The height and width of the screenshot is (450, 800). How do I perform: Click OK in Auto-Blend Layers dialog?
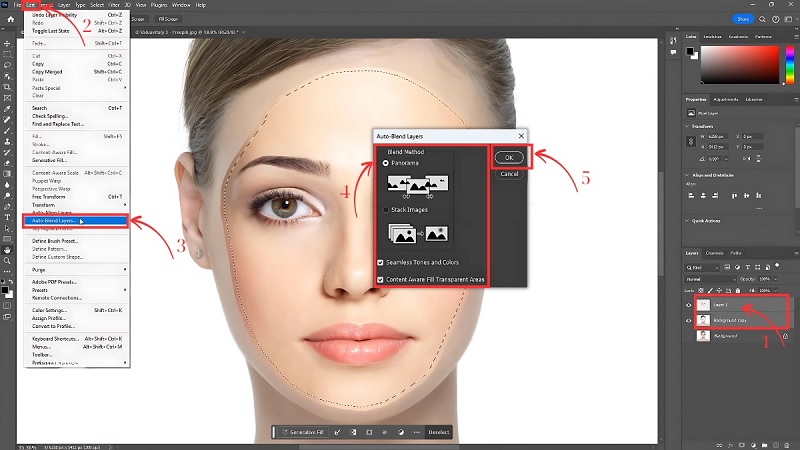tap(509, 158)
